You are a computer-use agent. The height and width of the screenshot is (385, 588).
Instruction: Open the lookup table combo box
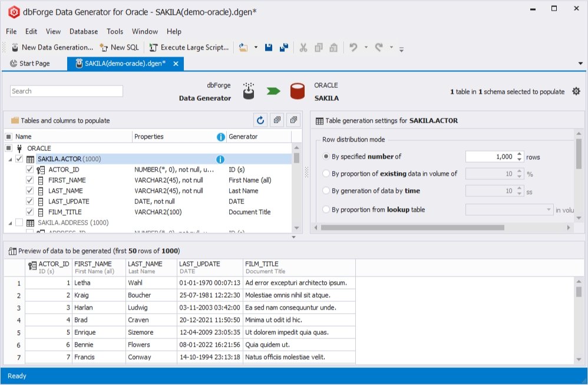[x=509, y=209]
